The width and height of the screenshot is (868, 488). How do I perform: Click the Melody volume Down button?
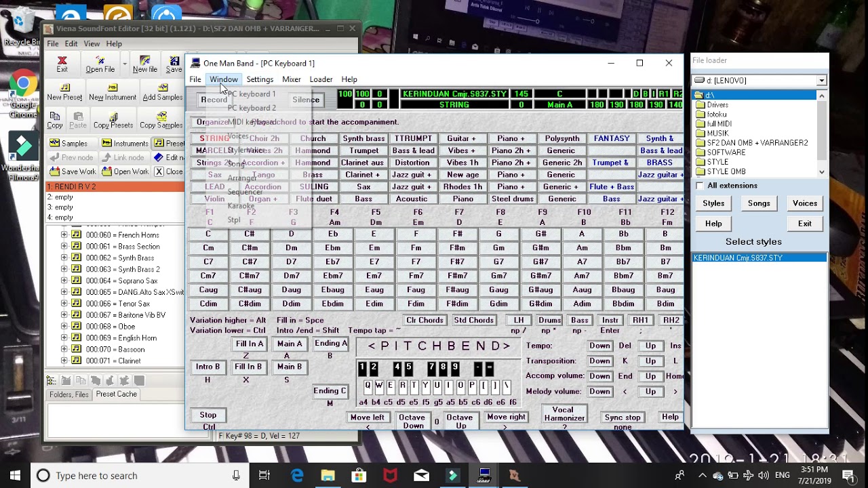coord(599,392)
